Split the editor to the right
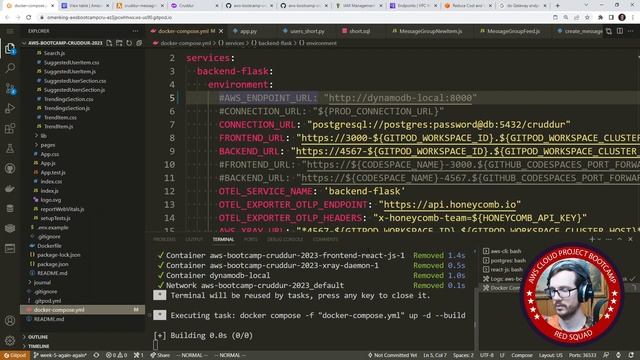Image resolution: width=640 pixels, height=360 pixels. tap(620, 31)
